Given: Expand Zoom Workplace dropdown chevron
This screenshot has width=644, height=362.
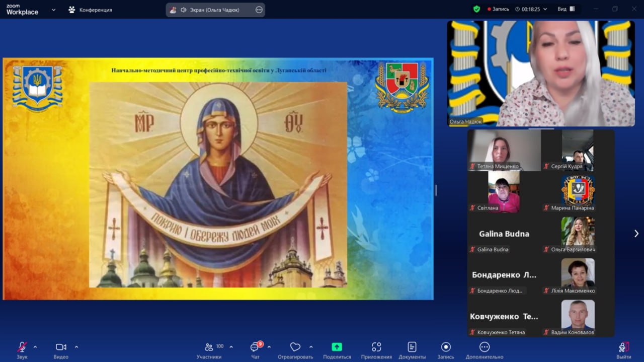Looking at the screenshot, I should coord(54,10).
